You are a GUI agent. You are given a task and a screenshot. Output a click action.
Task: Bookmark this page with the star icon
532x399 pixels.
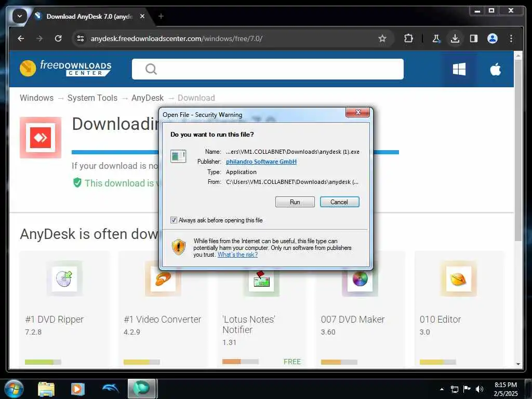382,38
